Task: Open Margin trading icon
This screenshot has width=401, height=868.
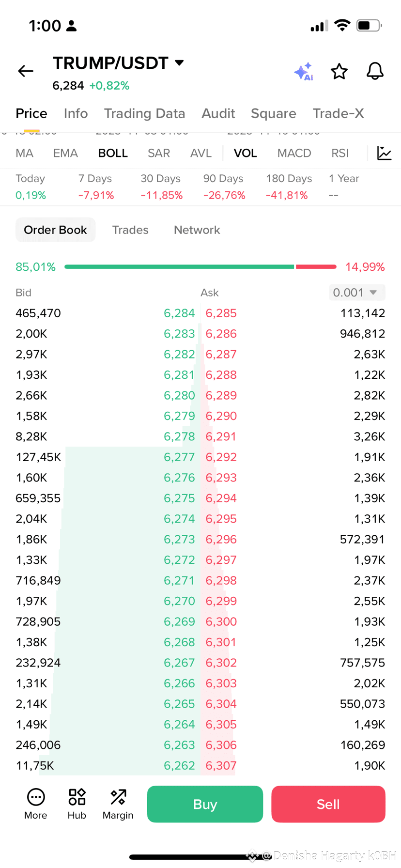Action: [x=118, y=804]
